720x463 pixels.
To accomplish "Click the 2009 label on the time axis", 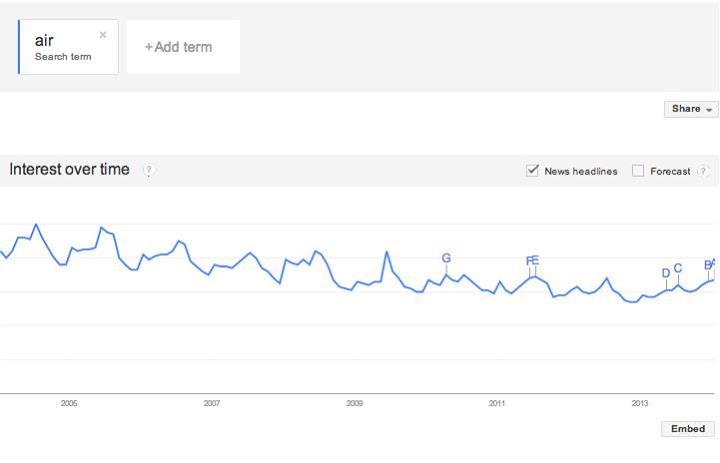I will [x=354, y=404].
